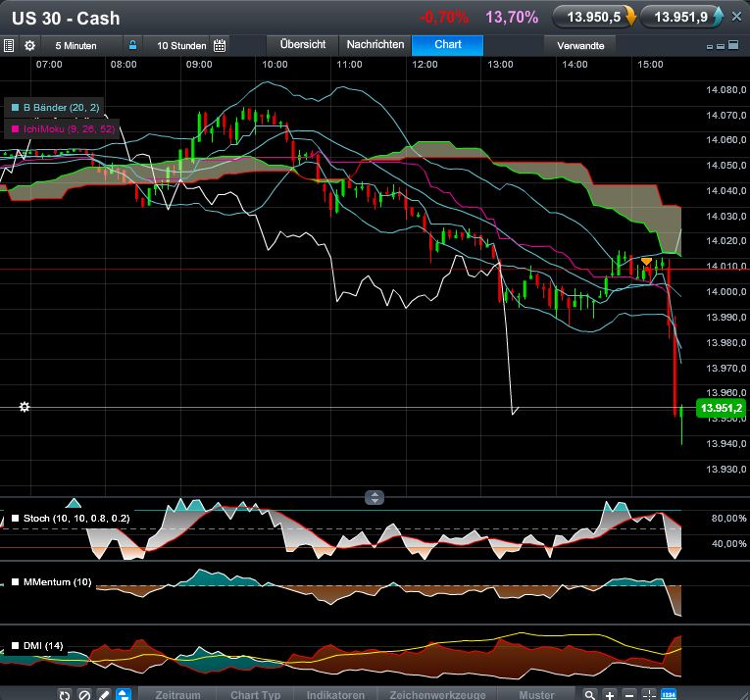The height and width of the screenshot is (700, 750).
Task: Toggle MMentum (10) indicator square
Action: 16,581
